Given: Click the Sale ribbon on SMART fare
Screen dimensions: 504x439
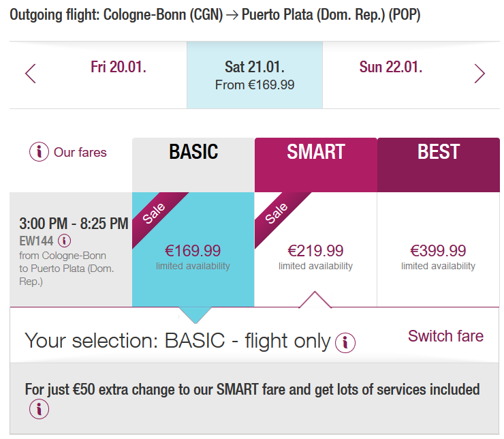Looking at the screenshot, I should [279, 216].
